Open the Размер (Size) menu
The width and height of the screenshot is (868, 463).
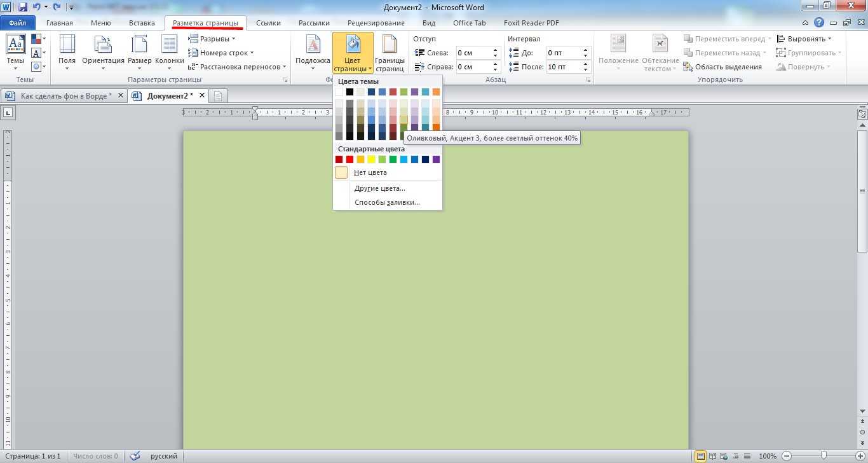click(139, 53)
